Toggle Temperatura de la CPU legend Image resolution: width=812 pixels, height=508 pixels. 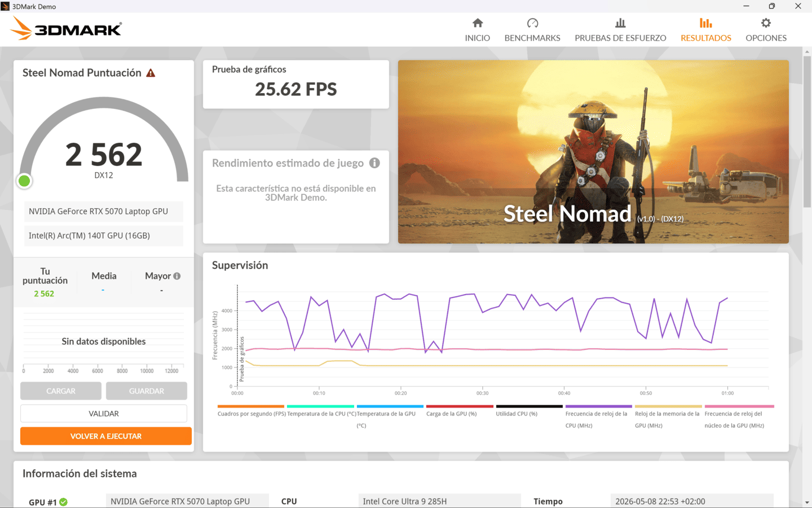pyautogui.click(x=321, y=414)
